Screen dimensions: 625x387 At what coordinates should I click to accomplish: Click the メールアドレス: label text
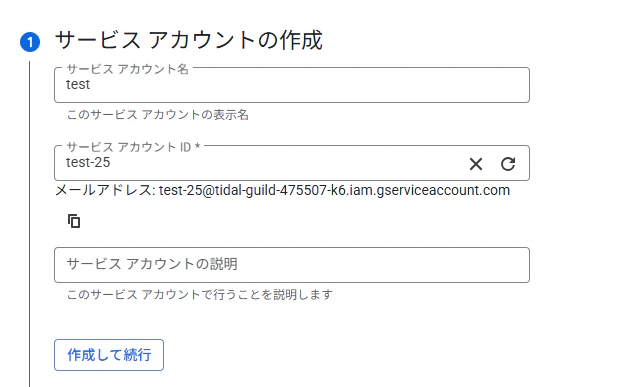pyautogui.click(x=105, y=191)
